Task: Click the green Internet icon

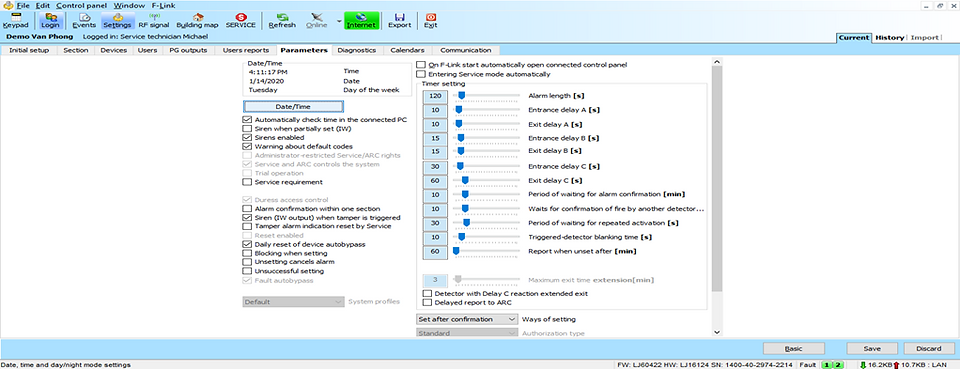Action: [x=362, y=21]
